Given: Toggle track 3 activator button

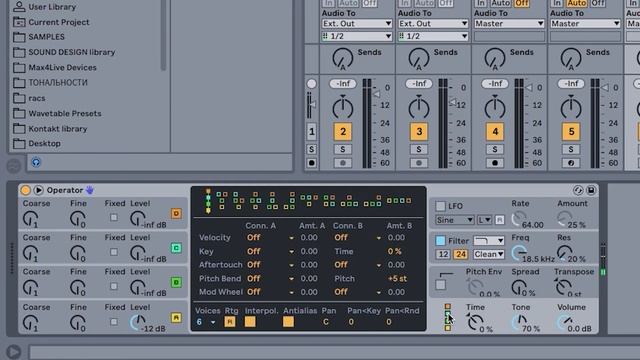Looking at the screenshot, I should click(419, 131).
